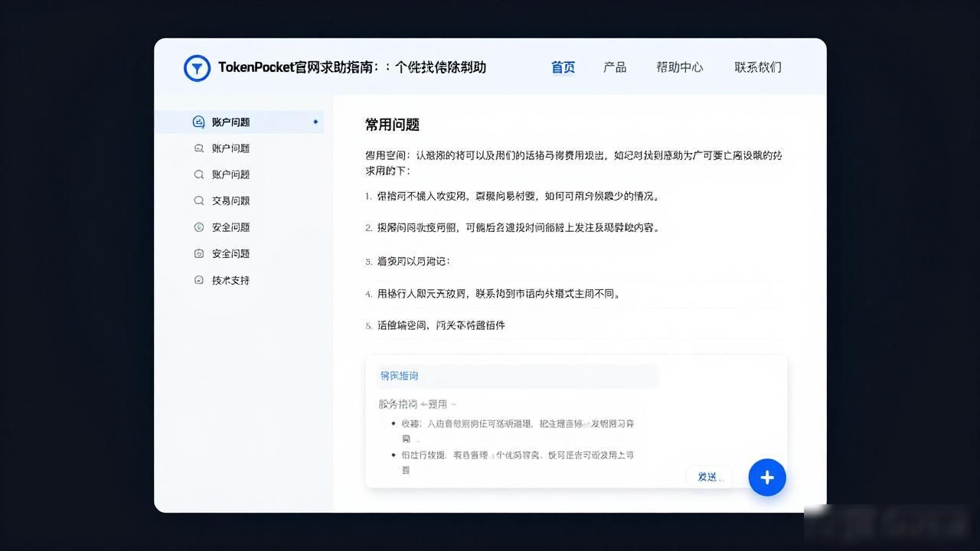Click the 常用问题 heading
Screen dimensions: 980x551
click(392, 125)
